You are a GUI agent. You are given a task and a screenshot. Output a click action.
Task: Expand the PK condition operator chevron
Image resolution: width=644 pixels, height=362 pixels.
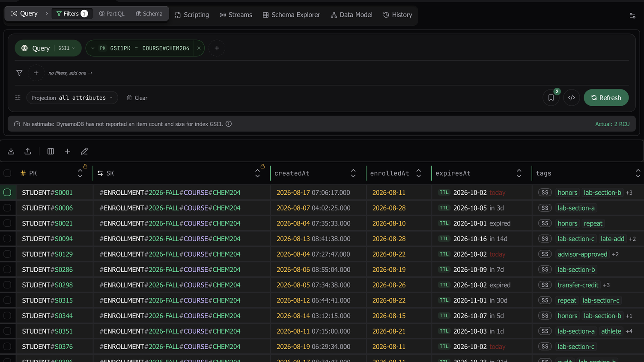pos(93,48)
